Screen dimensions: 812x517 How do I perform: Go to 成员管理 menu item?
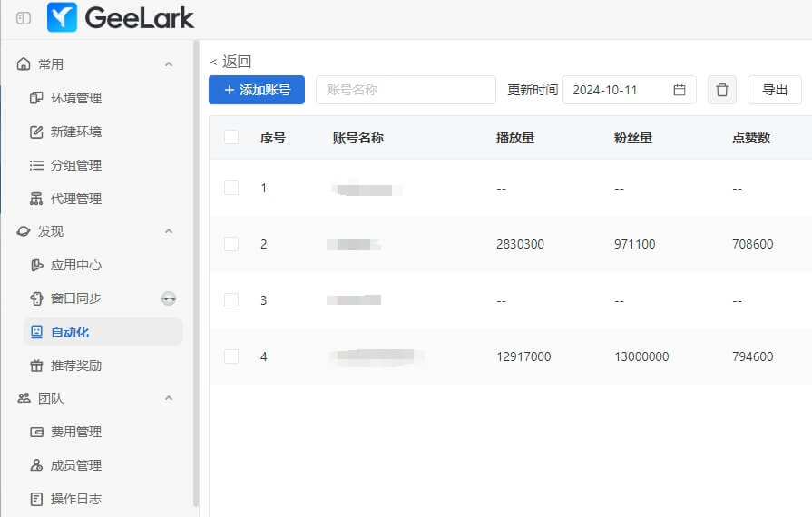(x=75, y=465)
